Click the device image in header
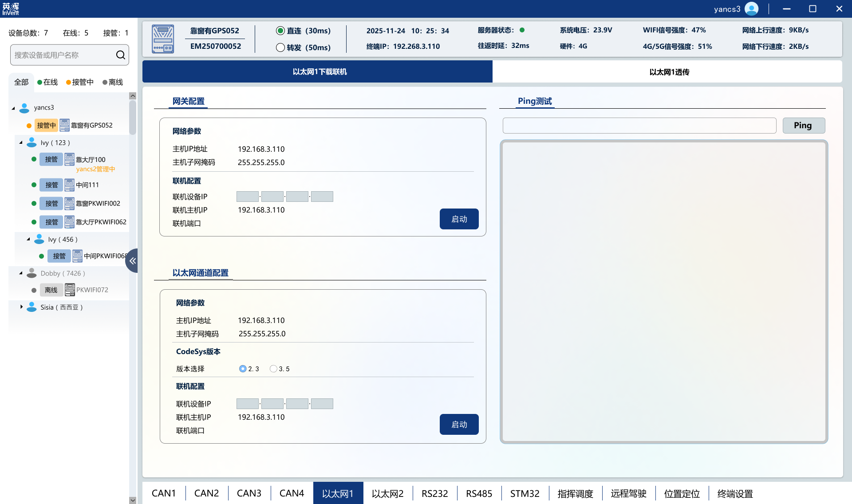The width and height of the screenshot is (852, 504). 163,39
